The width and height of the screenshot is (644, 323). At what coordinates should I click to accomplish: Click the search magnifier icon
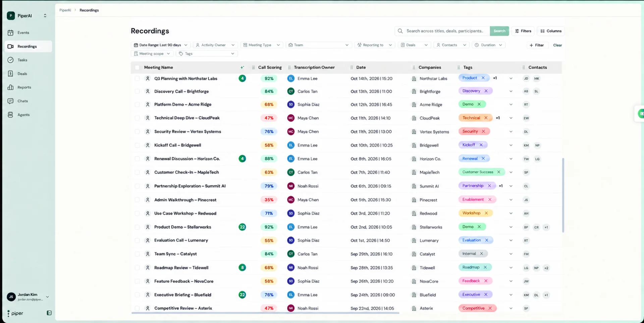coord(400,31)
